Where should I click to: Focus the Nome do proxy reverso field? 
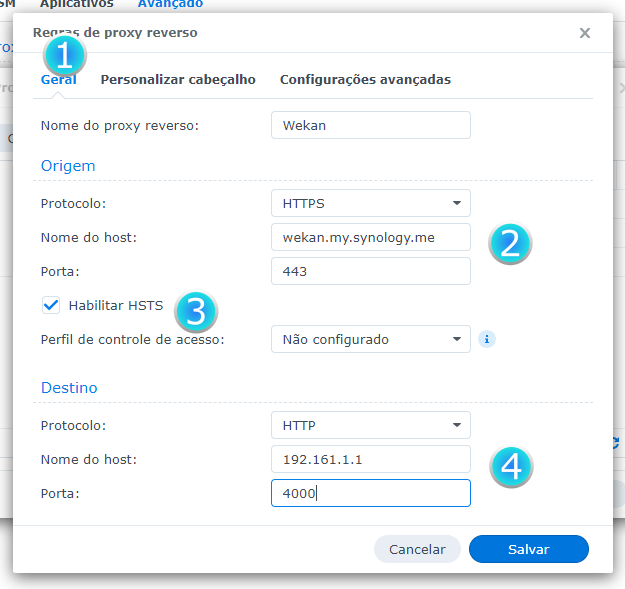click(370, 125)
